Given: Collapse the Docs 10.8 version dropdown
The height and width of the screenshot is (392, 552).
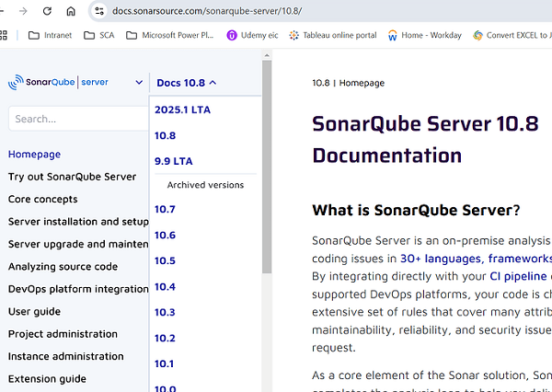Looking at the screenshot, I should [186, 83].
